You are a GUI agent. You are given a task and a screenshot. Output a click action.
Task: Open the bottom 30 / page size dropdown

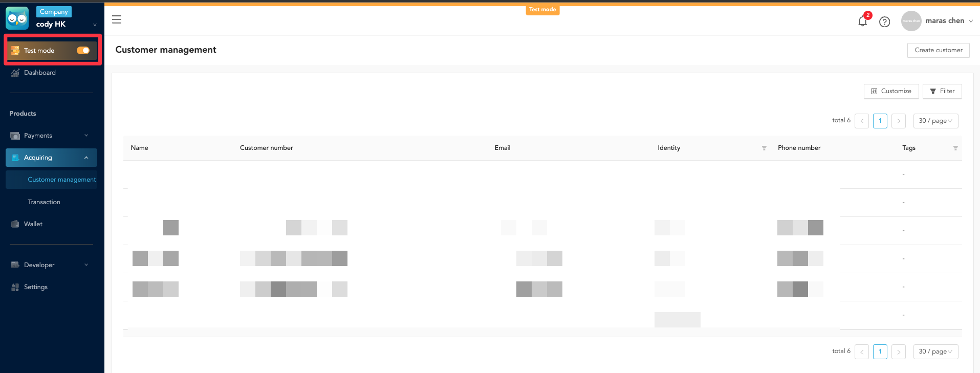[x=935, y=352]
